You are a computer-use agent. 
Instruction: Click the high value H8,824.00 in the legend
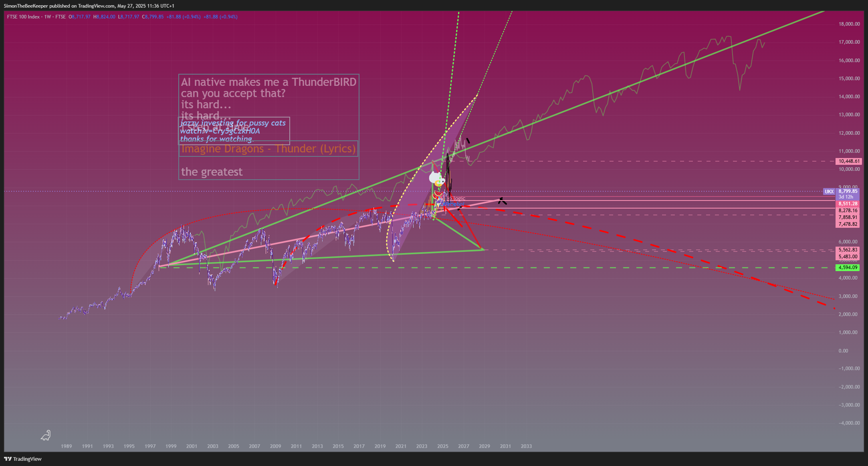pyautogui.click(x=104, y=17)
